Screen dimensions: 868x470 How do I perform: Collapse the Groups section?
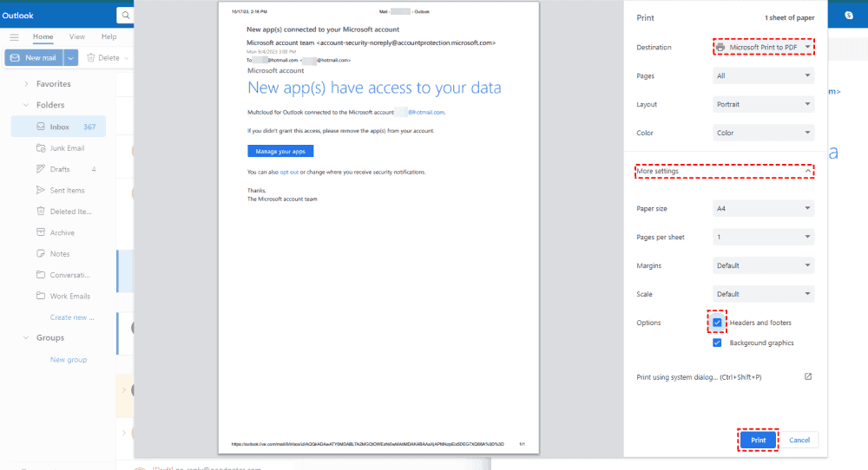tap(25, 338)
